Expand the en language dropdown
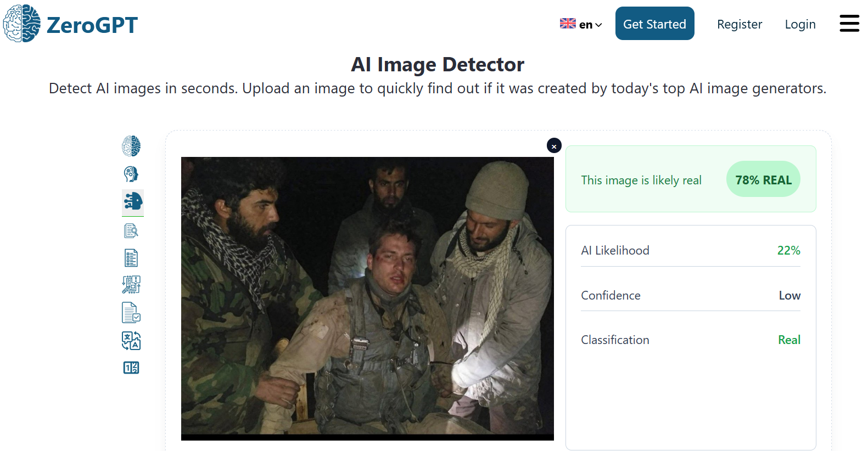This screenshot has width=868, height=451. pos(591,25)
